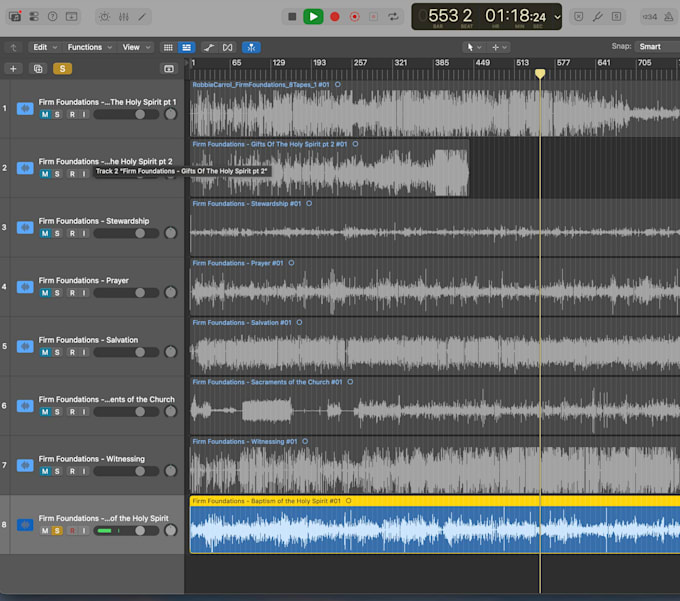
Task: Solo the Stewardship track
Action: 57,233
